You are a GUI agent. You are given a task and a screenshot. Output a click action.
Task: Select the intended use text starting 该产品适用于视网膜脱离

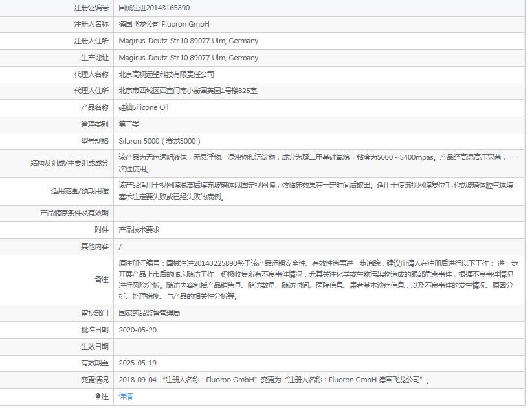point(316,191)
